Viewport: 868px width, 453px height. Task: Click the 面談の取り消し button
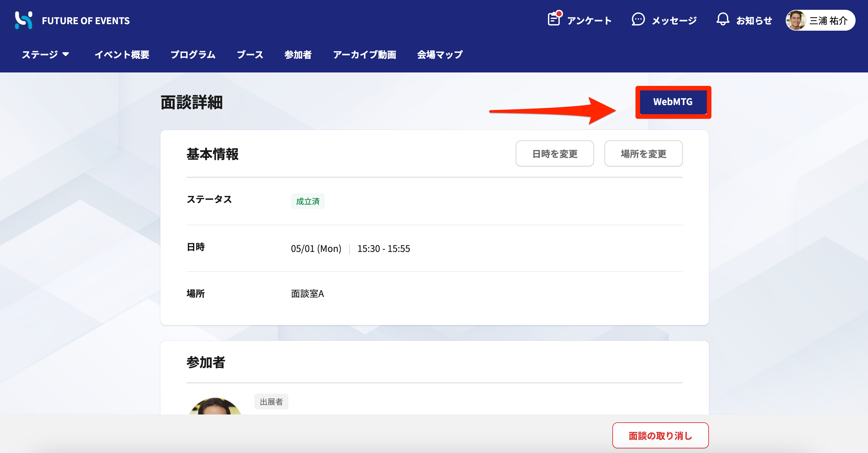click(660, 435)
